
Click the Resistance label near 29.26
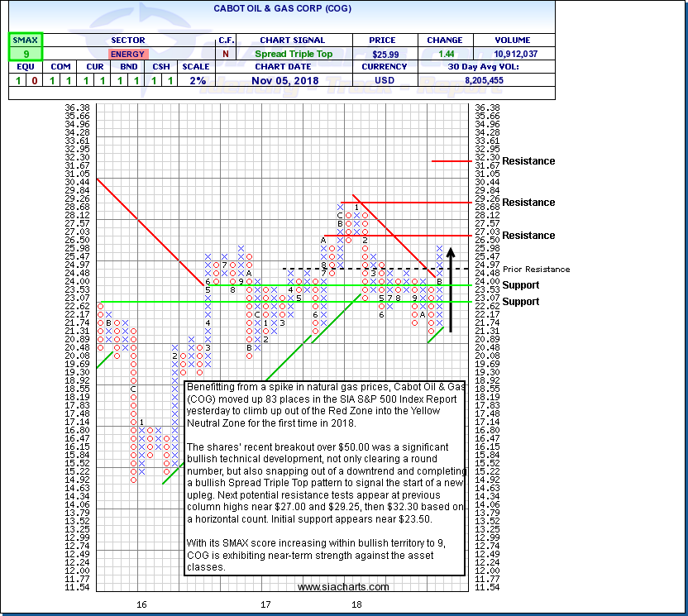coord(528,203)
